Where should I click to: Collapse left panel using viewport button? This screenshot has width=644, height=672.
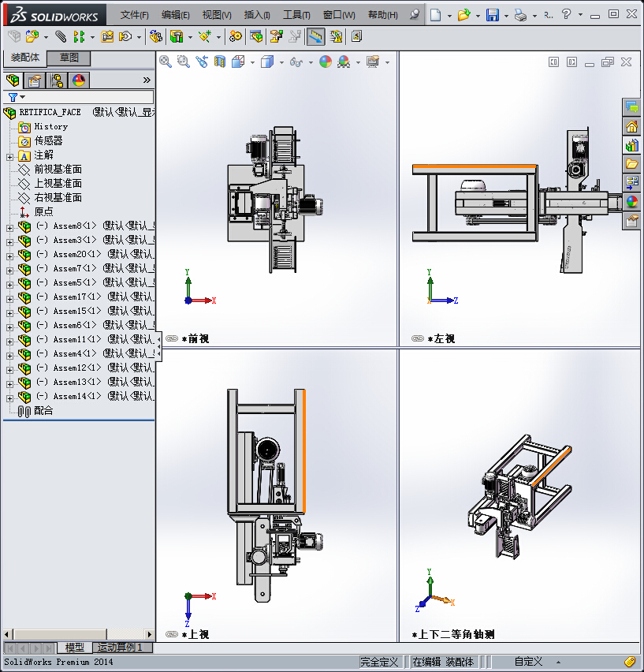pos(553,62)
